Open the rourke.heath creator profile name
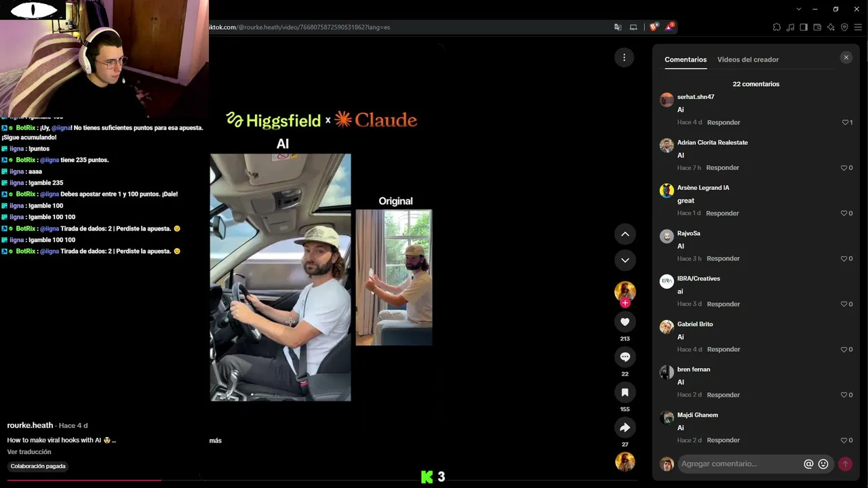Screen dimensions: 868x488 pyautogui.click(x=30, y=426)
